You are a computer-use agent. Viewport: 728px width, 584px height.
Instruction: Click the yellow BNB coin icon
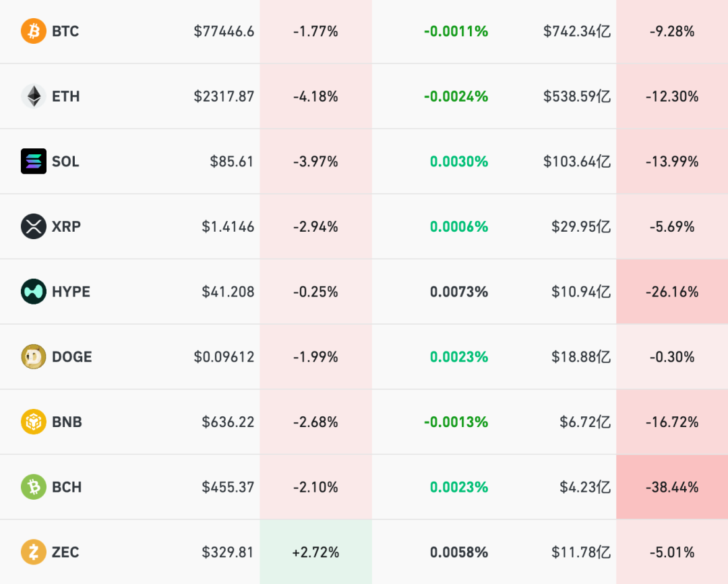(34, 422)
